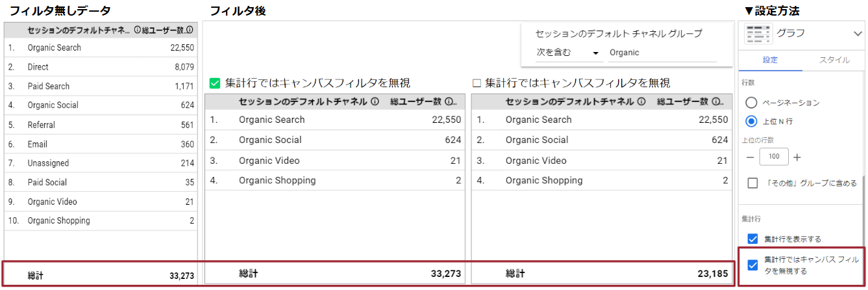Switch to the スタイル tab

834,60
